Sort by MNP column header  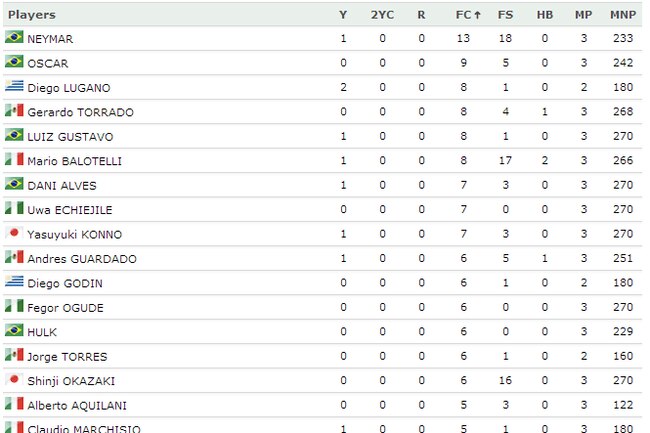pos(623,15)
